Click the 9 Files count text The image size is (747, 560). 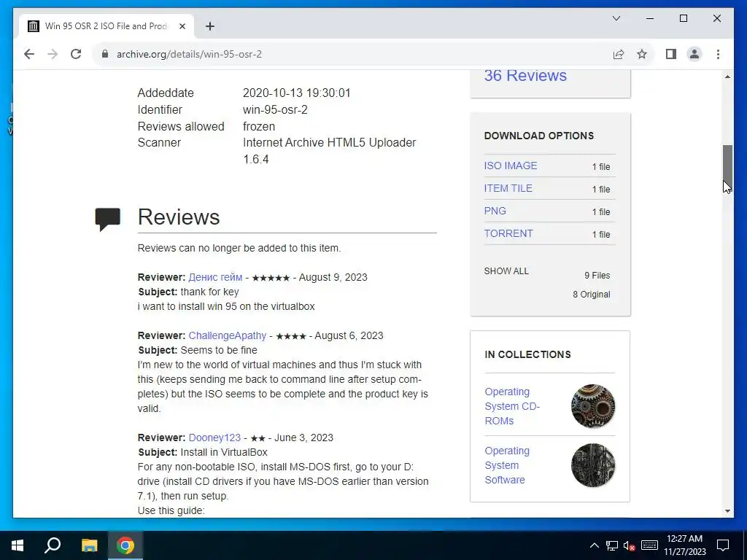597,275
